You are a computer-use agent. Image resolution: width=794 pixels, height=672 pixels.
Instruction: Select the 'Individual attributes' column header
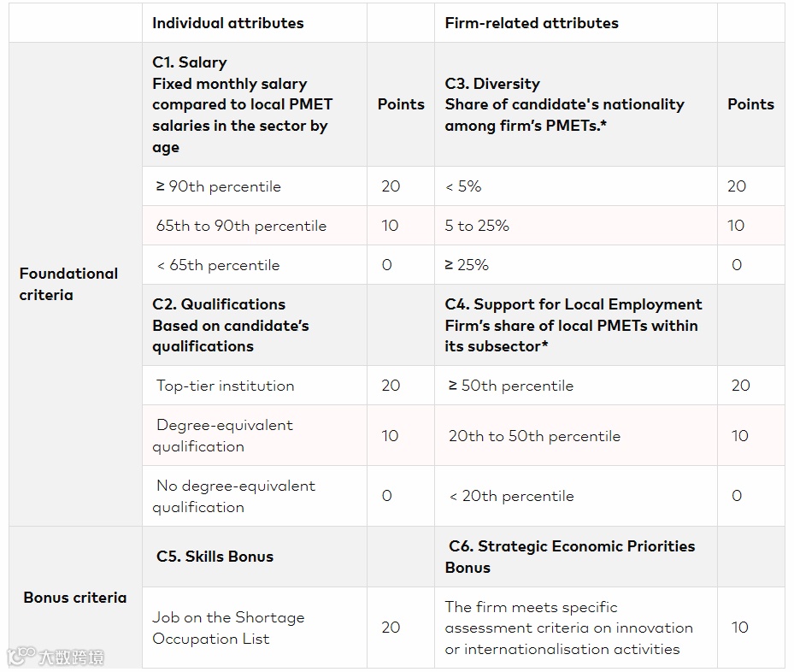click(x=228, y=23)
